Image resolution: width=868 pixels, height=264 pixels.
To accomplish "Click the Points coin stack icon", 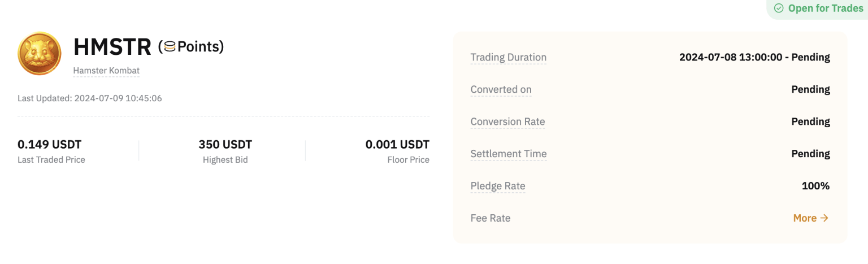I will [x=170, y=47].
